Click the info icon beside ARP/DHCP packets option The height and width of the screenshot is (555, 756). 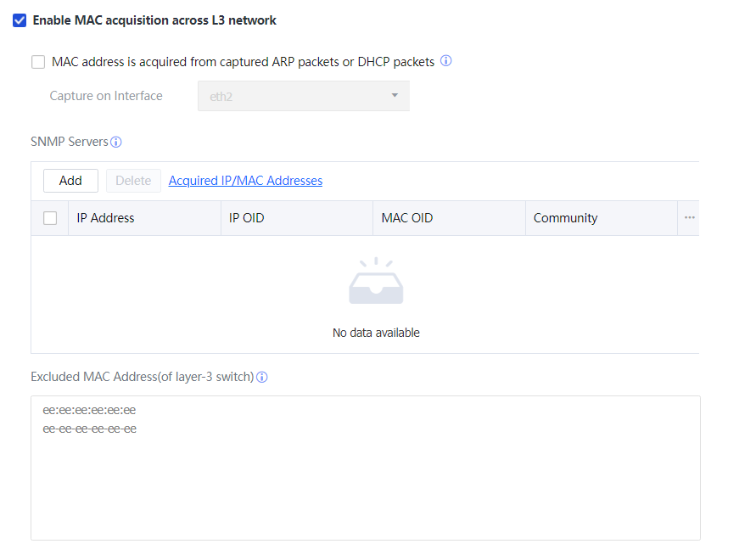point(445,61)
